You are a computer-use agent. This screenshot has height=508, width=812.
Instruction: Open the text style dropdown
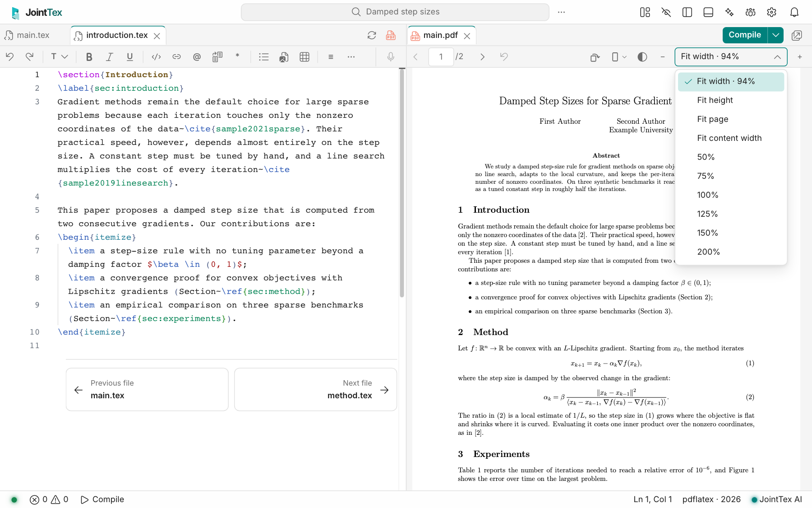click(x=59, y=56)
